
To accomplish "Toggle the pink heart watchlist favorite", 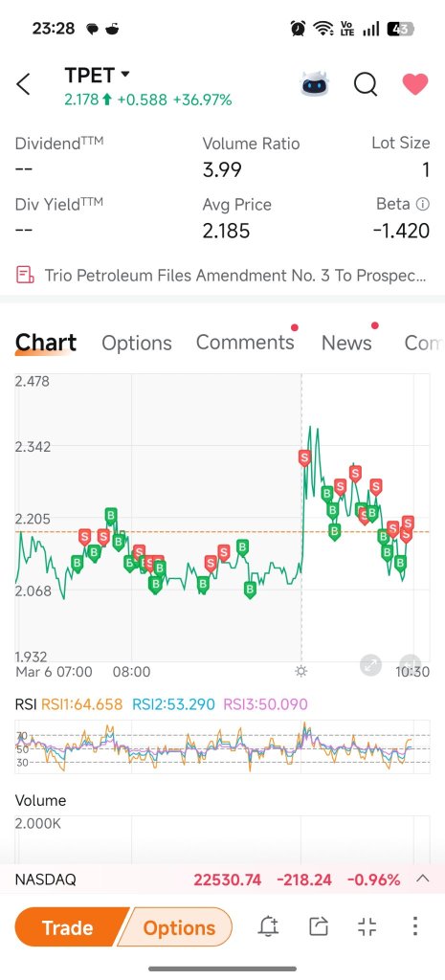I will [x=415, y=84].
